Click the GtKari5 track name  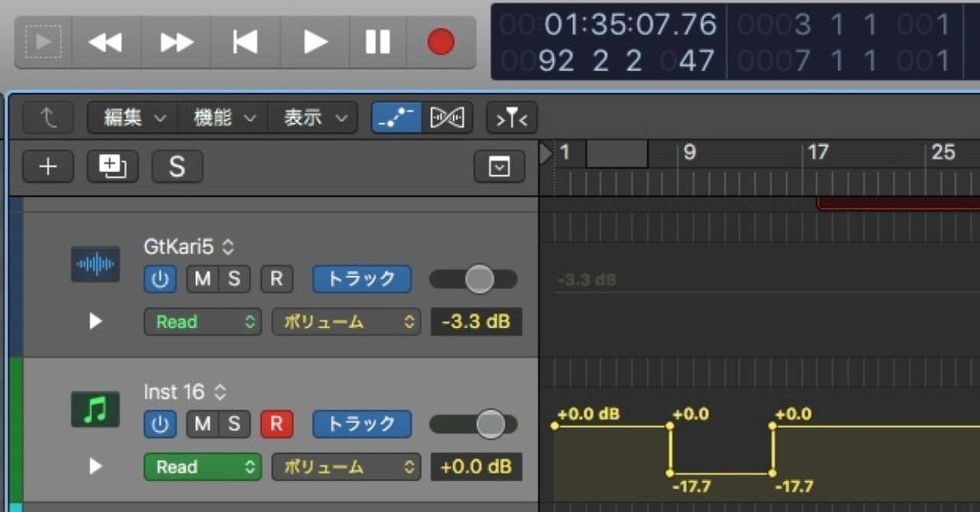[181, 247]
